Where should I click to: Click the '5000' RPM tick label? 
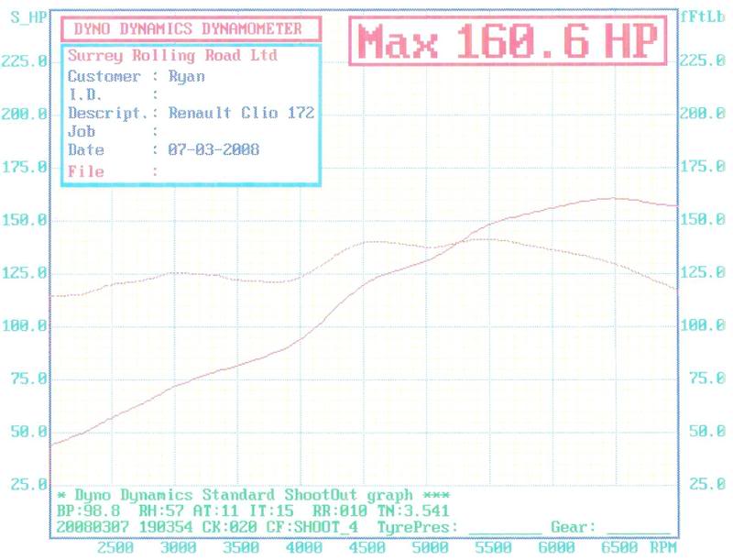click(430, 547)
